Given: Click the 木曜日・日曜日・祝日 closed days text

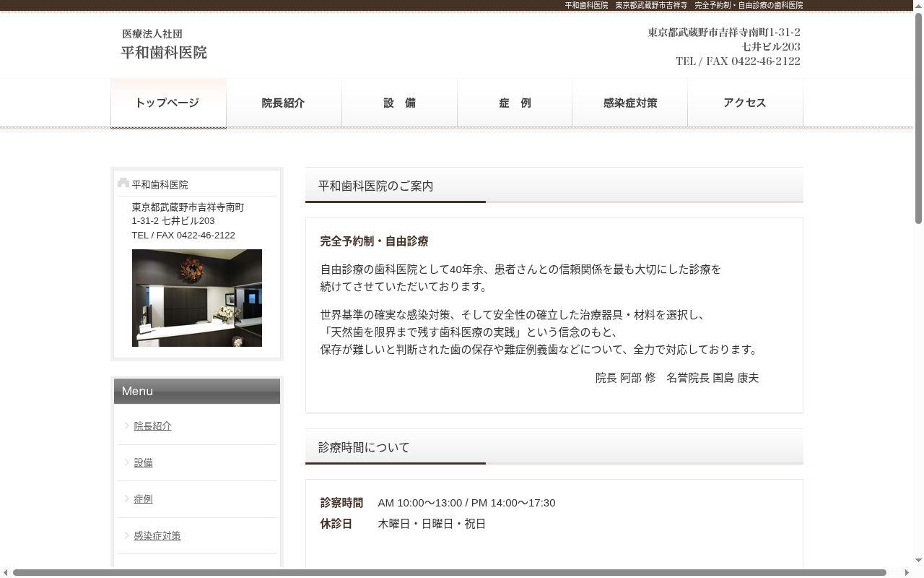Looking at the screenshot, I should pyautogui.click(x=432, y=524).
